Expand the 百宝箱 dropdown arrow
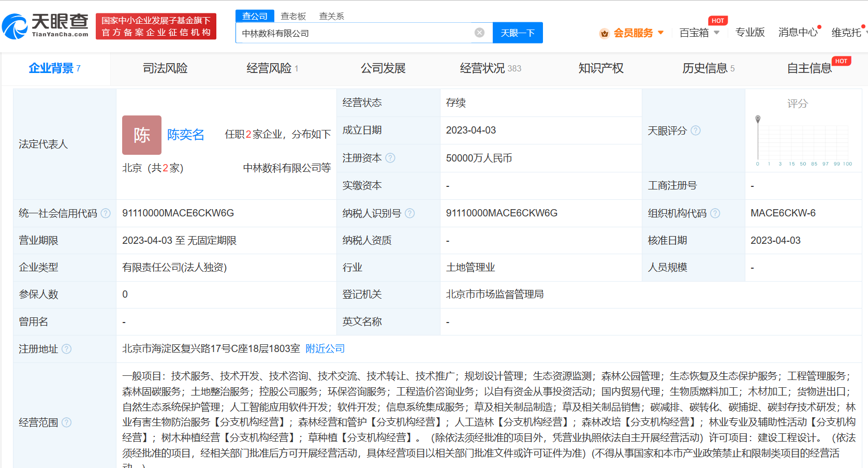 717,33
